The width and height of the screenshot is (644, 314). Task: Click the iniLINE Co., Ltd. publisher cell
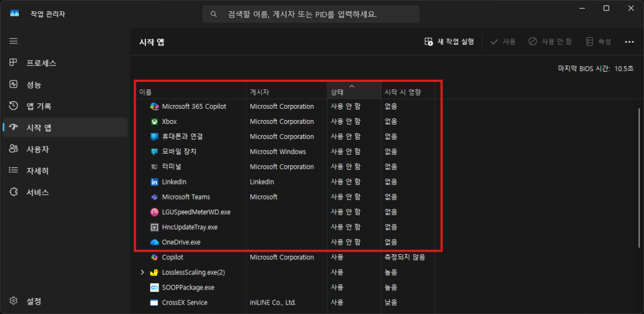point(273,303)
